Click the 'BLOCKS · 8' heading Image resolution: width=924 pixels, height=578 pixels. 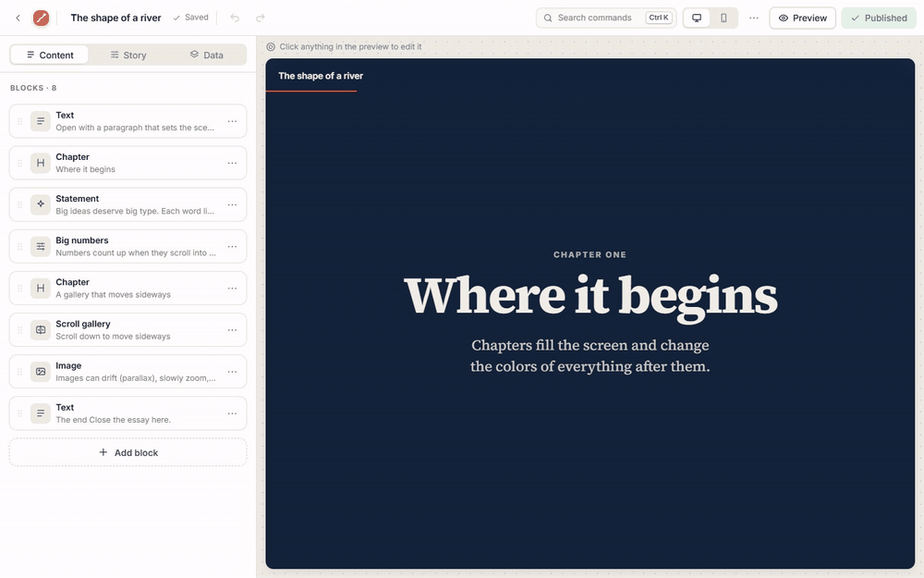click(x=33, y=88)
